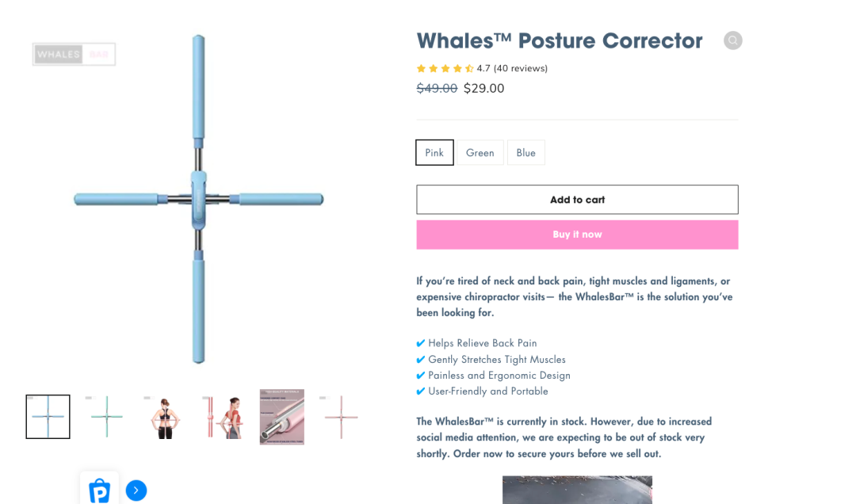This screenshot has height=504, width=856.
Task: Select the Blue color option
Action: pos(525,152)
